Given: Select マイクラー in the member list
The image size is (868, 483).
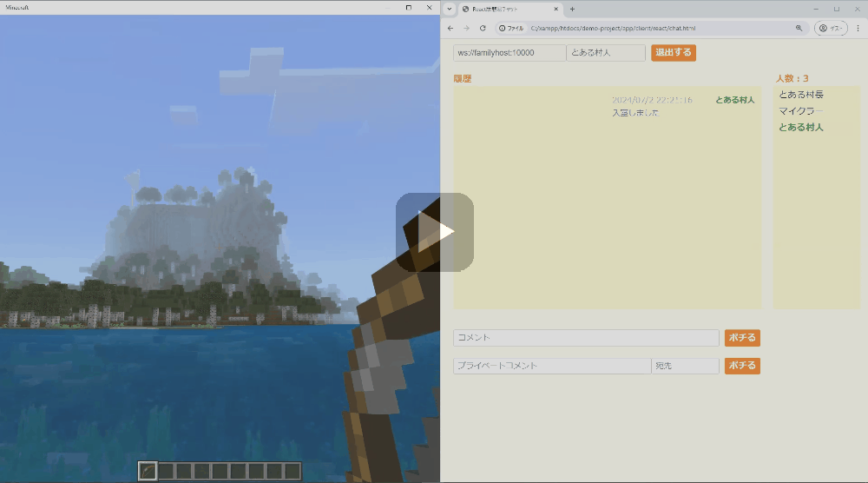Looking at the screenshot, I should pyautogui.click(x=800, y=111).
